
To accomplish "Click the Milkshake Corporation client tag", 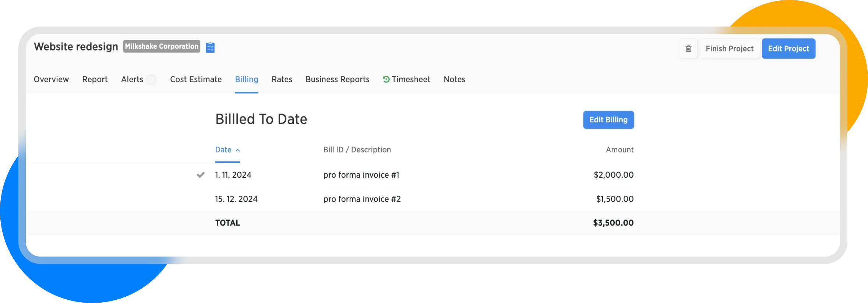I will [x=162, y=46].
